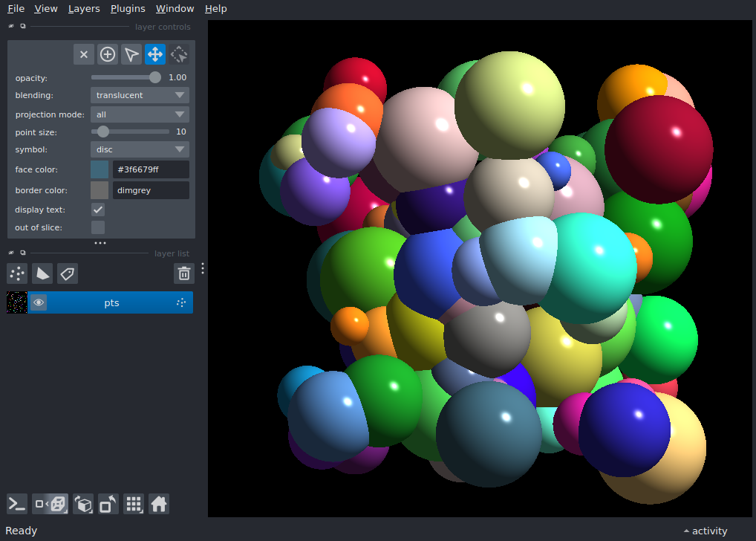Create a new shapes layer
The height and width of the screenshot is (541, 756).
click(x=42, y=273)
